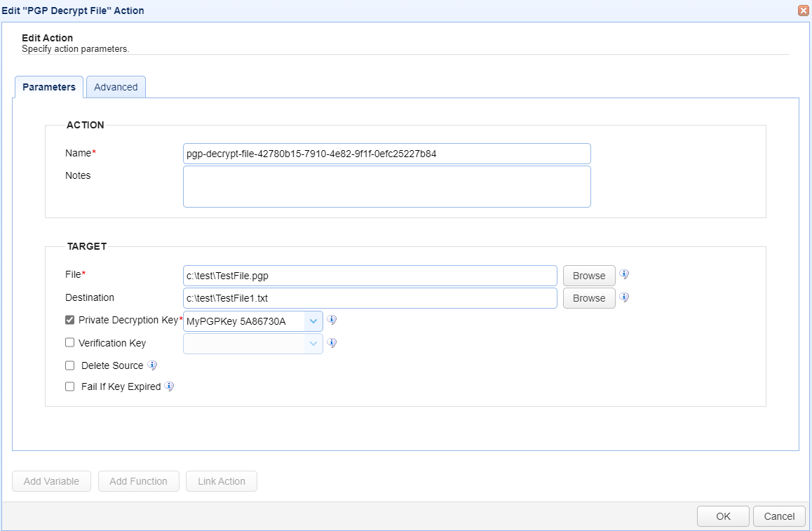Image resolution: width=812 pixels, height=531 pixels.
Task: Browse for the Destination path
Action: [x=588, y=298]
